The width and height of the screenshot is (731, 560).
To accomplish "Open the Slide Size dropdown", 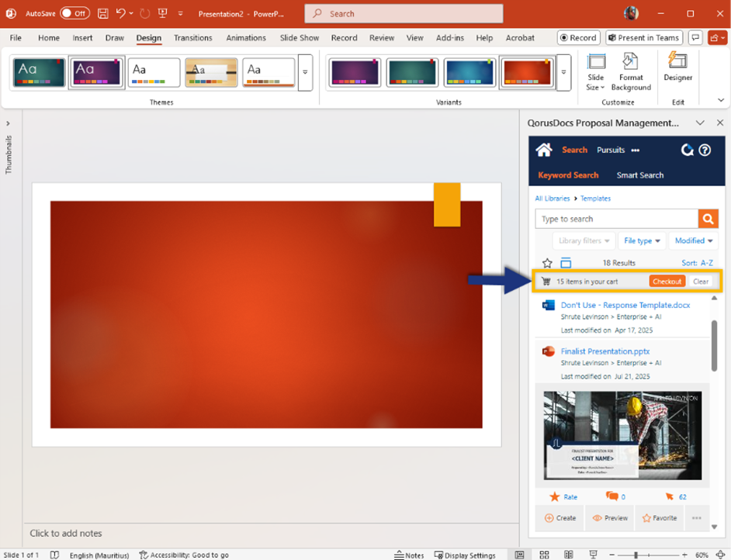I will [x=595, y=72].
